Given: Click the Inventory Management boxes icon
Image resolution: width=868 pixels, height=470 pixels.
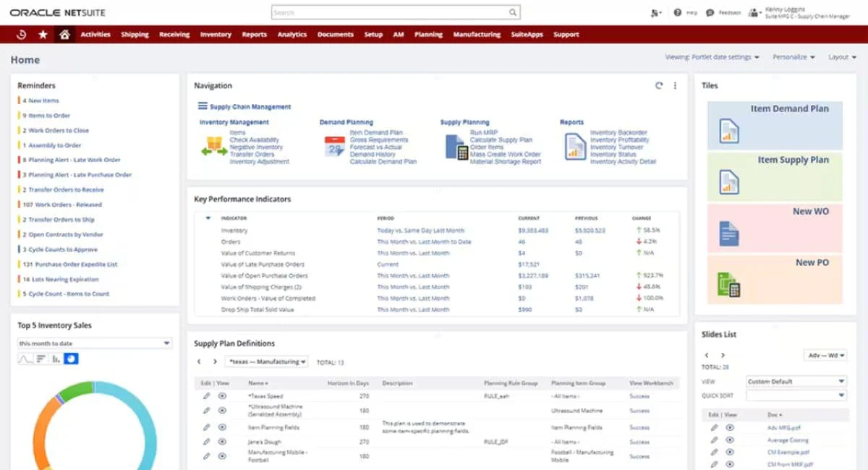Looking at the screenshot, I should click(x=213, y=145).
